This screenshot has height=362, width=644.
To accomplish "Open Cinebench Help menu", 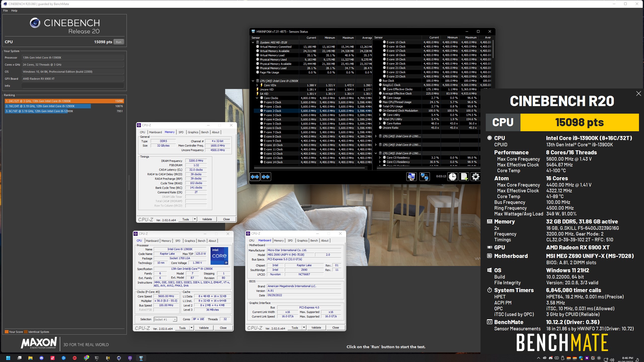I will coord(14,11).
